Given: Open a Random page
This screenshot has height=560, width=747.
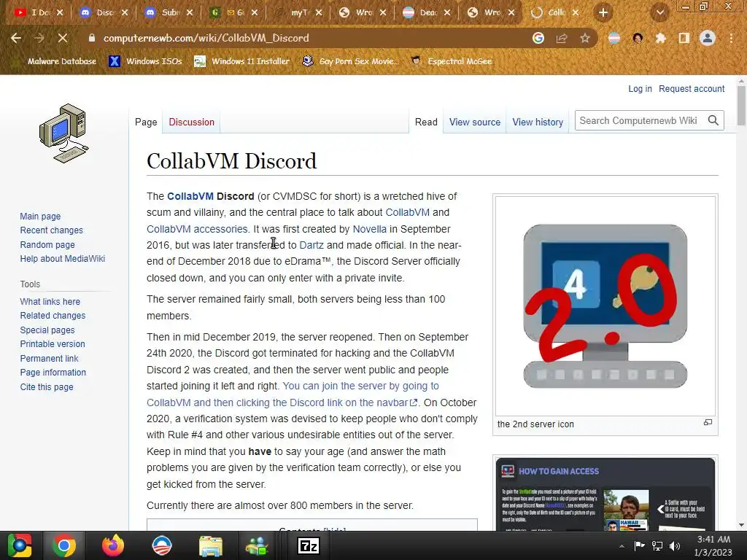Looking at the screenshot, I should pos(47,245).
